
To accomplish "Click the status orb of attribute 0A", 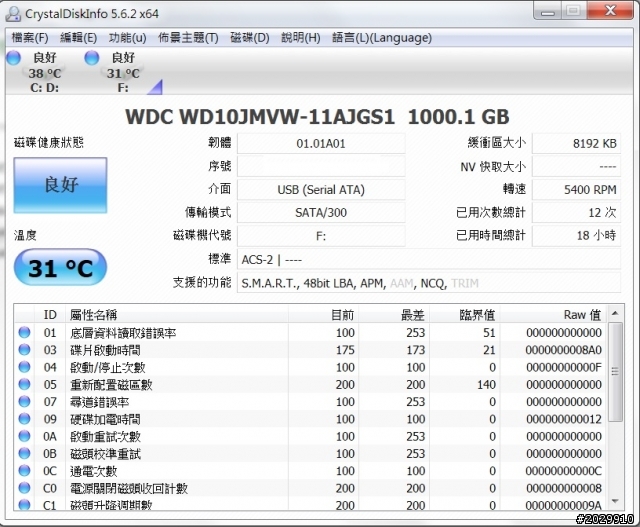I will [x=24, y=436].
